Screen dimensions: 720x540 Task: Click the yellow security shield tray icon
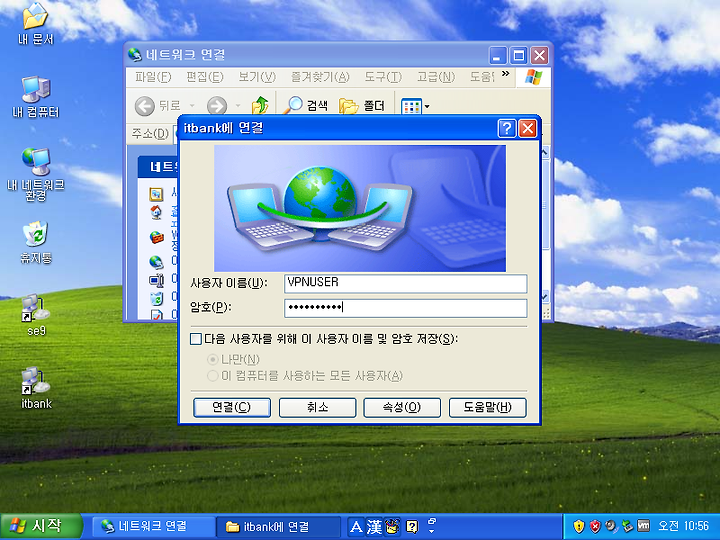click(x=579, y=526)
